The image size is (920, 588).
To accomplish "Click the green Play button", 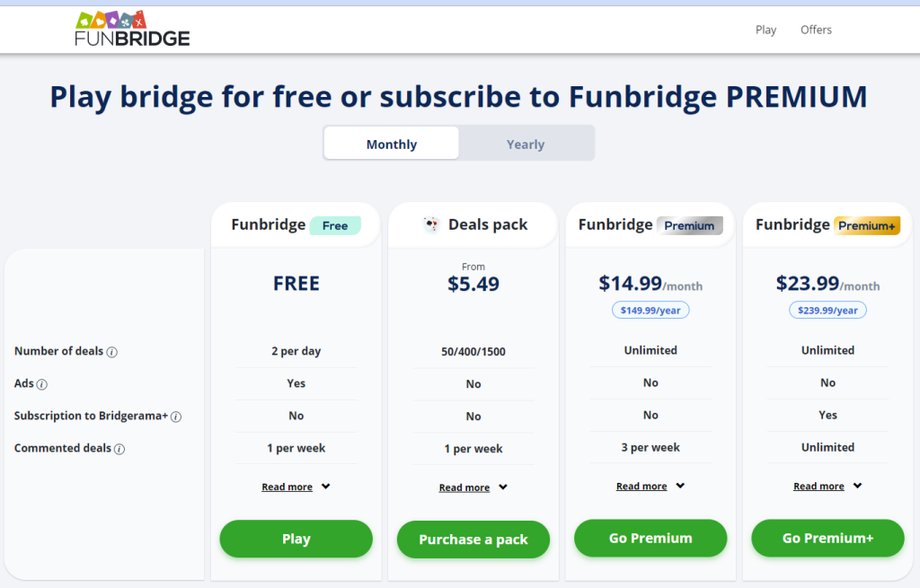I will pos(296,539).
